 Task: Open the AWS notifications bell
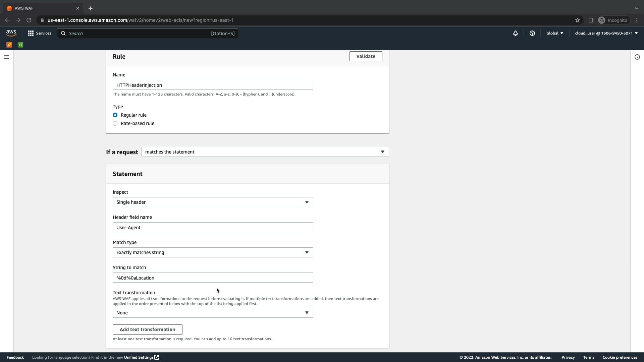(x=516, y=33)
